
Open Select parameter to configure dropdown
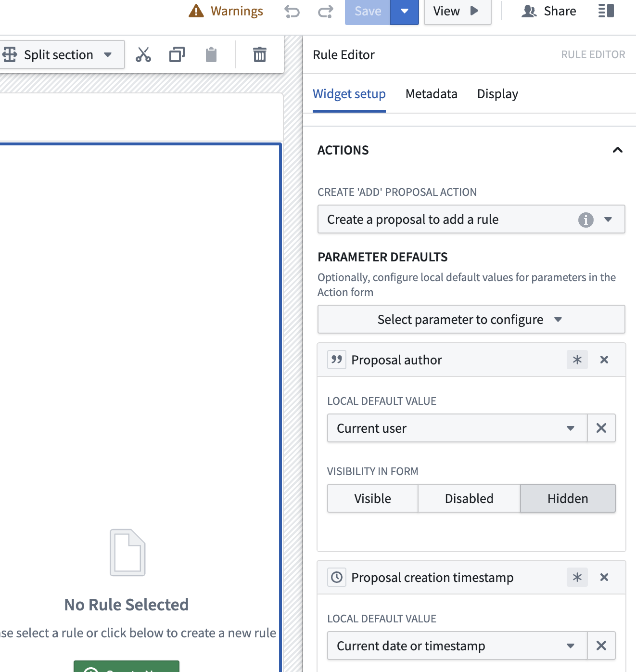coord(471,319)
